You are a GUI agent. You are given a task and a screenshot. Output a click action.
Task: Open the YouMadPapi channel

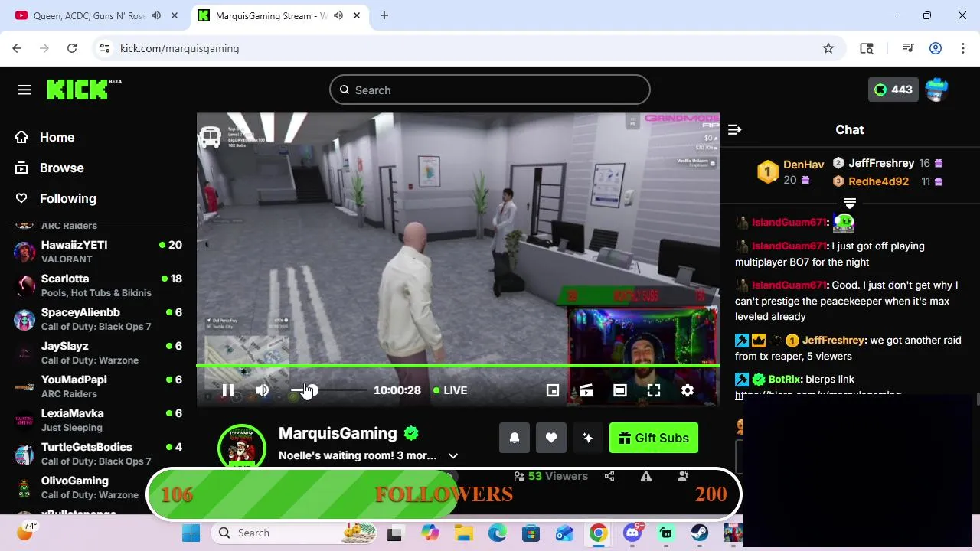[x=98, y=386]
